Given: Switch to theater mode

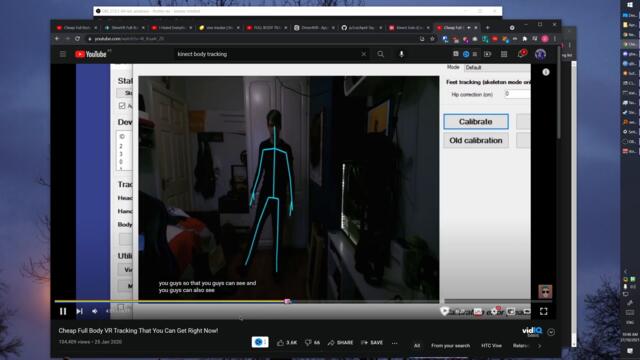Looking at the screenshot, I should pyautogui.click(x=527, y=311).
